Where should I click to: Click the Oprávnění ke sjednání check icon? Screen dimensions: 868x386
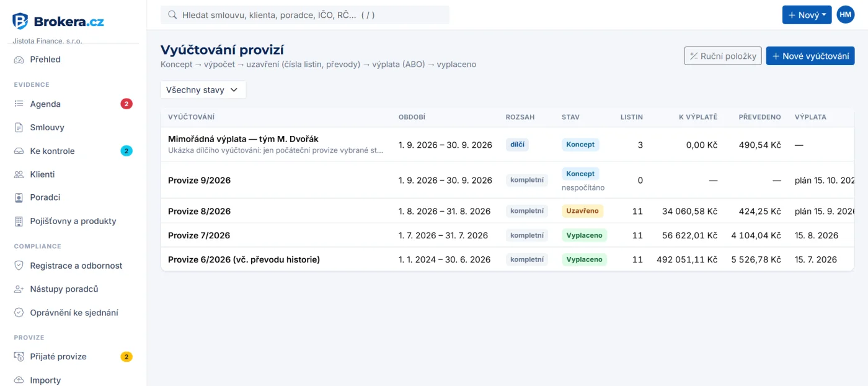[x=19, y=313]
